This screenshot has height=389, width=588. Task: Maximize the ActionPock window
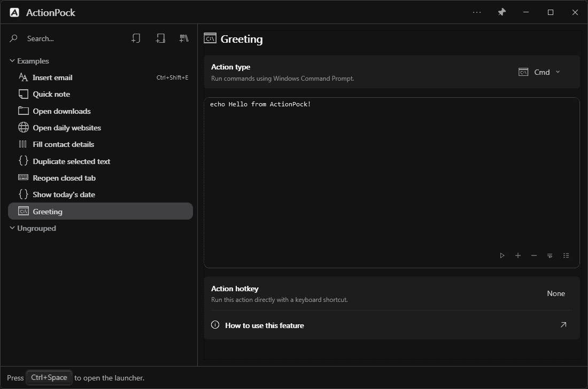point(551,12)
